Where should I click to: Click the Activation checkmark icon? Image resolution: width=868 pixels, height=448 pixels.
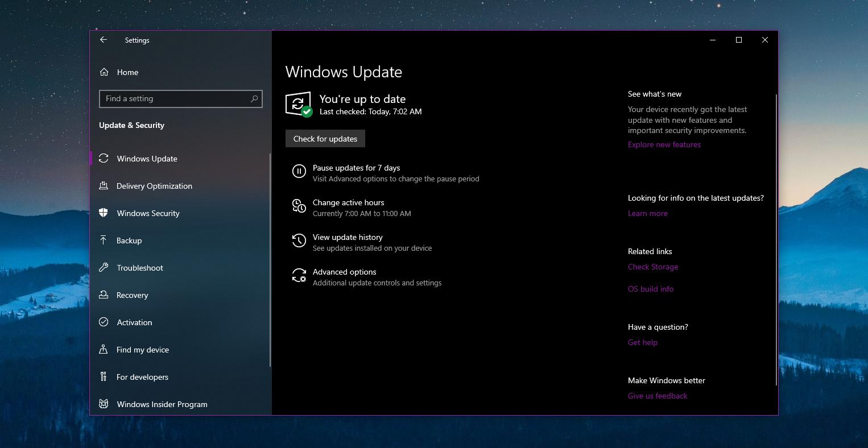point(104,322)
